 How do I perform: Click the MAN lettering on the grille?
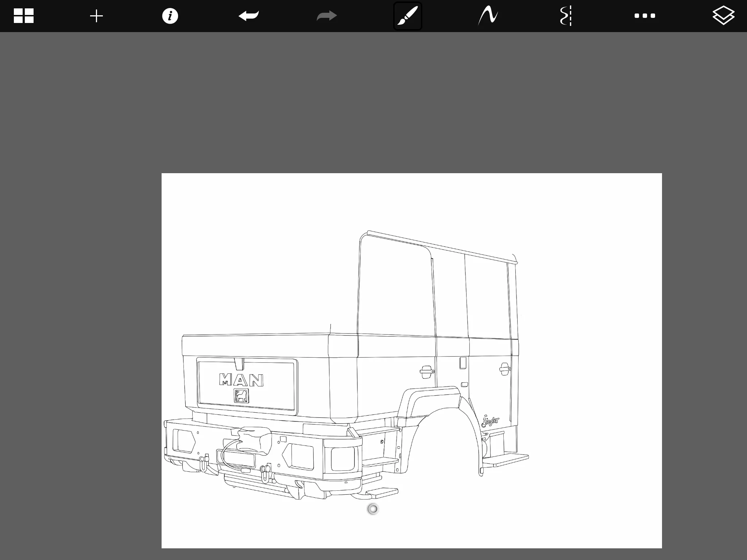(241, 380)
